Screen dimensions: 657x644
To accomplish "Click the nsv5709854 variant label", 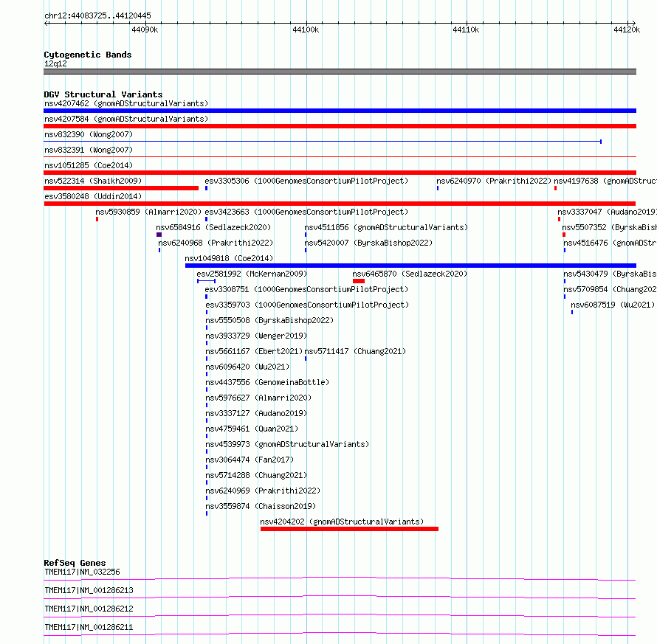I will point(610,289).
